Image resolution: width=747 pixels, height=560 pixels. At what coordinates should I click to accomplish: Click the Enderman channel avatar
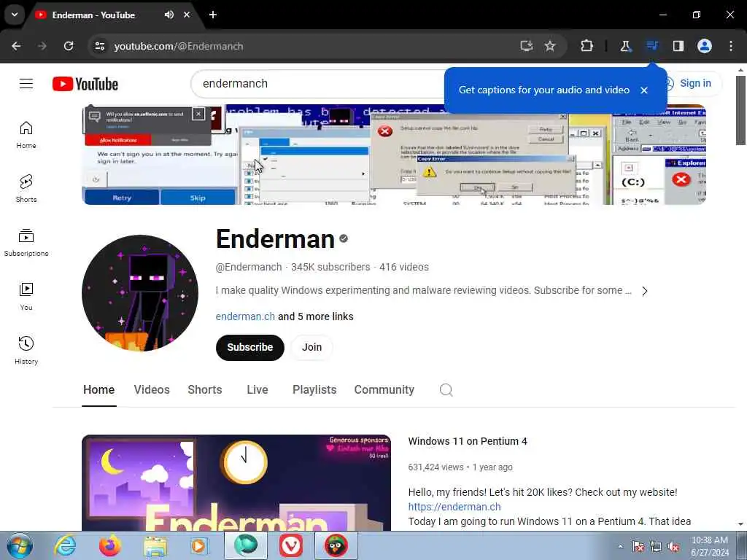coord(140,293)
